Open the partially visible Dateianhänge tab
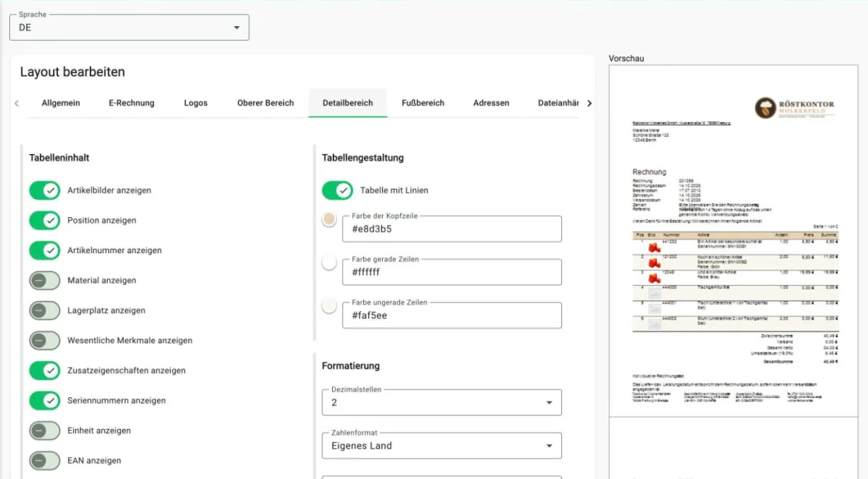This screenshot has height=479, width=868. point(558,103)
